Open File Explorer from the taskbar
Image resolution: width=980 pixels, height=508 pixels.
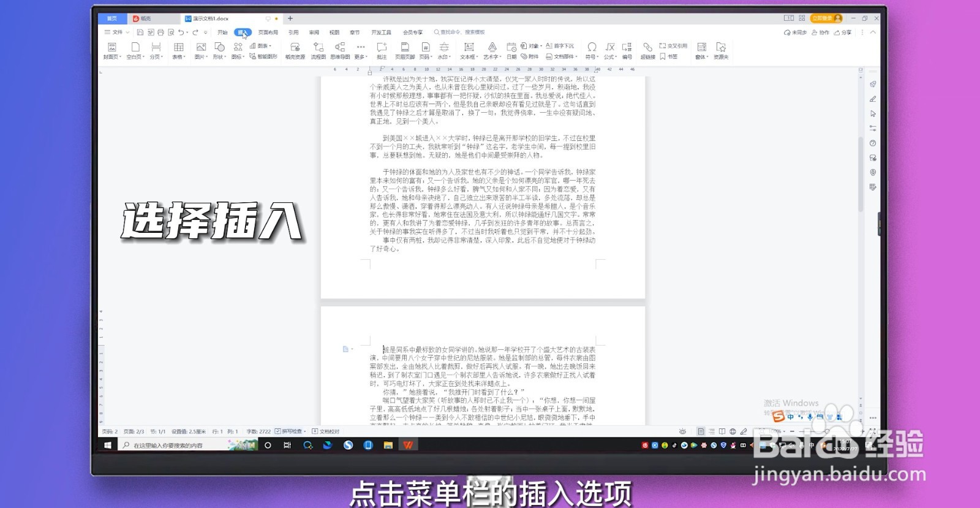click(388, 445)
